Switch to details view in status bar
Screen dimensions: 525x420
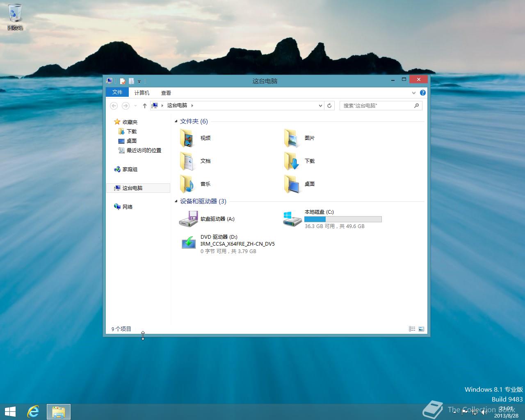point(412,329)
